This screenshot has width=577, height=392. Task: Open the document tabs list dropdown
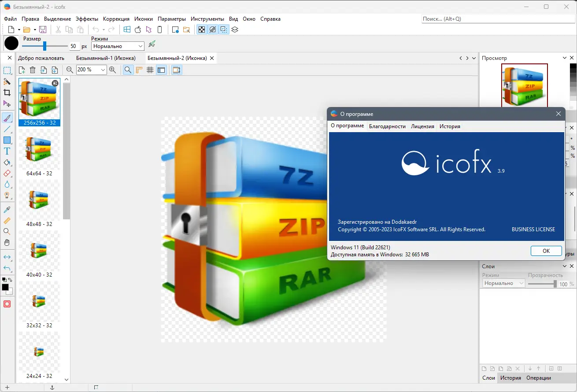tap(474, 58)
